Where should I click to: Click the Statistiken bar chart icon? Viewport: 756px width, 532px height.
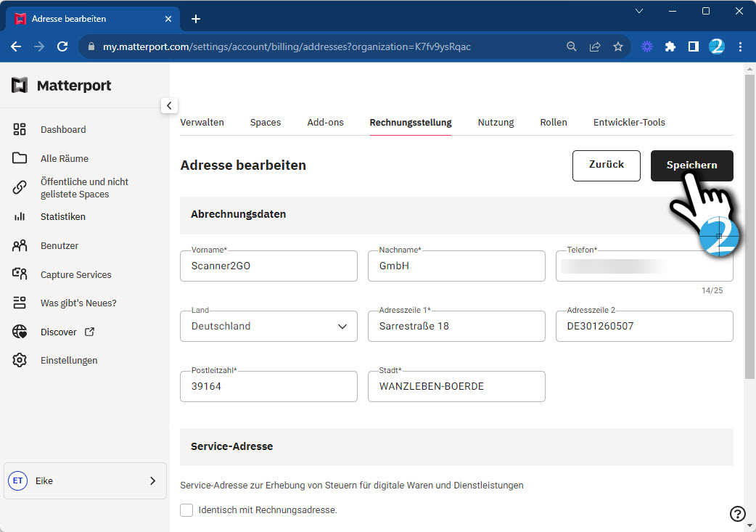click(x=20, y=216)
